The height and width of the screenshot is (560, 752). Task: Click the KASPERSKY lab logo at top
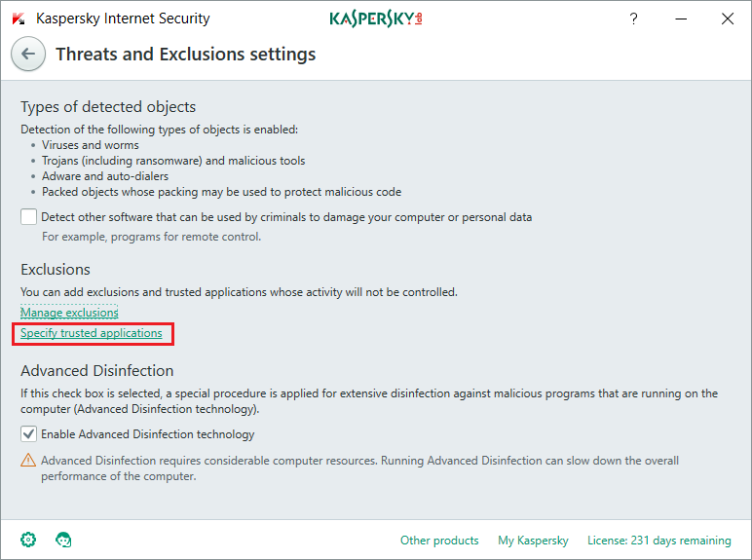tap(376, 19)
